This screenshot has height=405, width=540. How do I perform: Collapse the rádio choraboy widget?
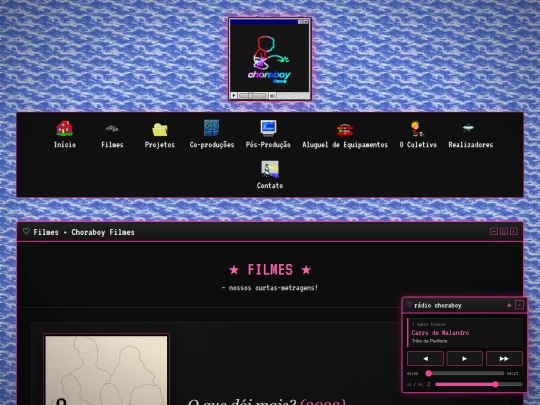519,305
